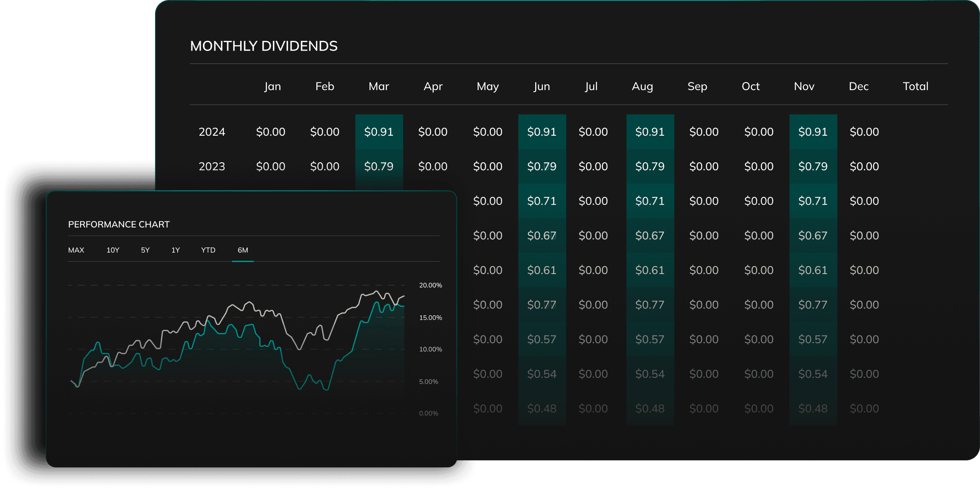Click the August $0.48 dividend cell

(x=650, y=409)
